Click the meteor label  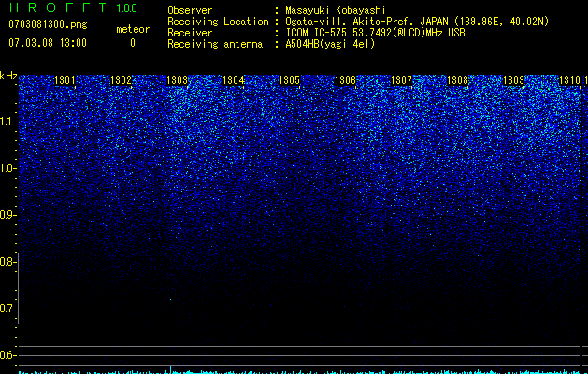click(133, 29)
